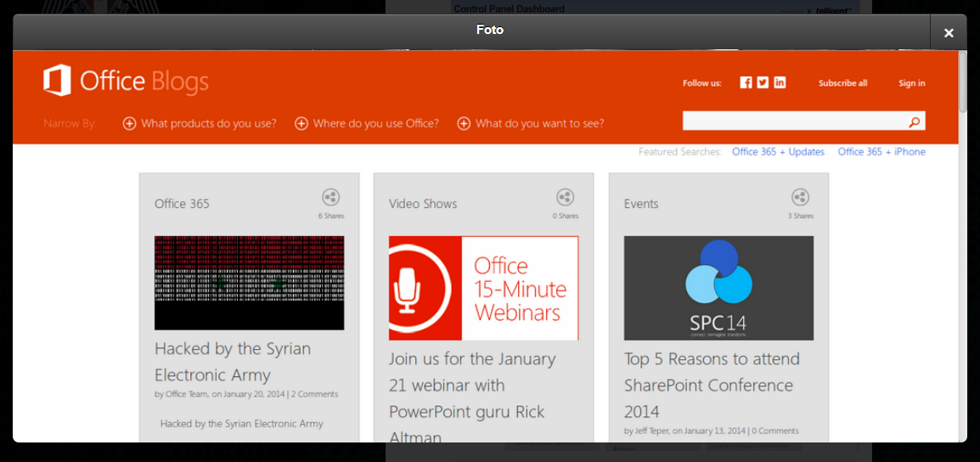Share the Events card via share icon
The width and height of the screenshot is (980, 462).
(x=800, y=198)
